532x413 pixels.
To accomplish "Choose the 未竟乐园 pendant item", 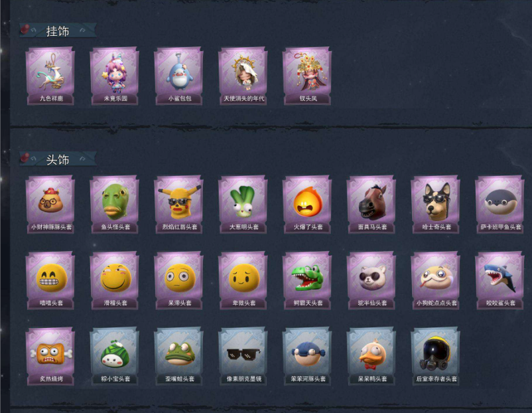I will pos(115,76).
